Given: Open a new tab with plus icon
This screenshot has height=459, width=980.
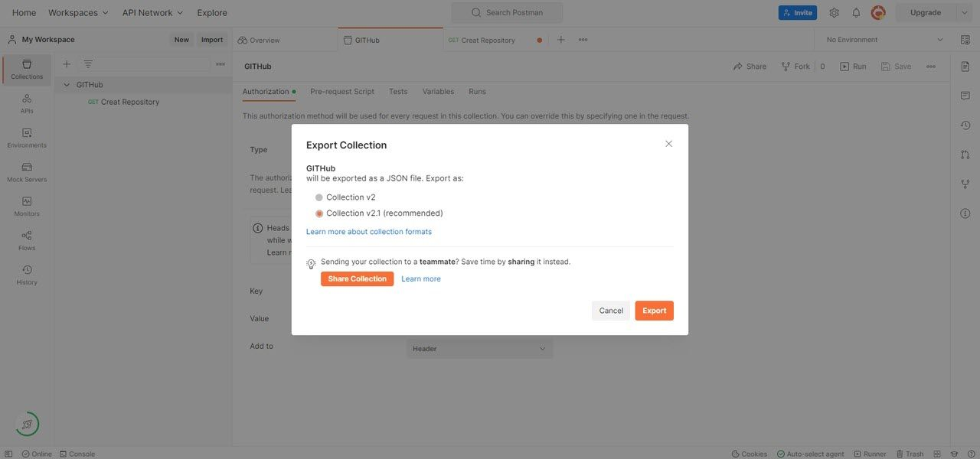Looking at the screenshot, I should tap(560, 40).
